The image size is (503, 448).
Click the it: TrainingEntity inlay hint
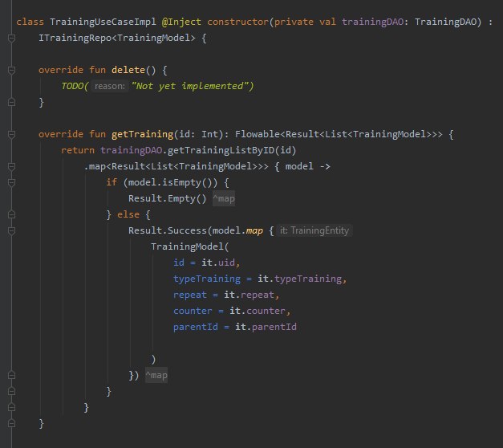314,230
